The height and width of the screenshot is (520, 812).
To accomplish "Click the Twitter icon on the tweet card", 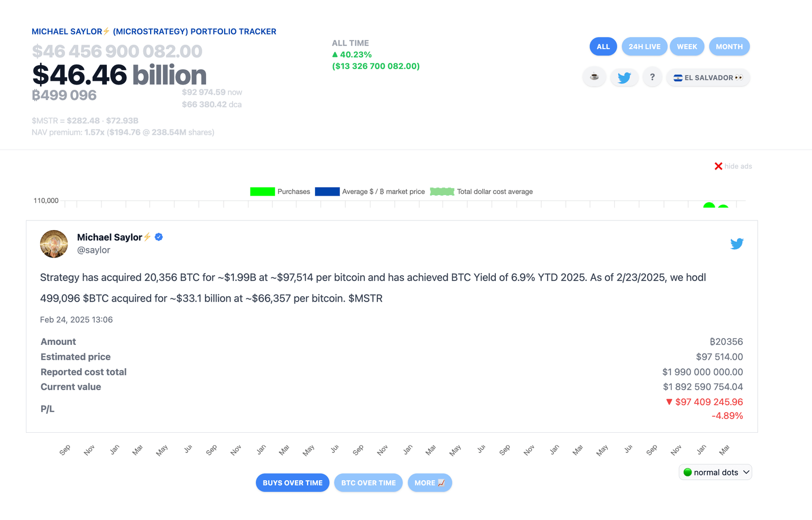I will [x=737, y=244].
